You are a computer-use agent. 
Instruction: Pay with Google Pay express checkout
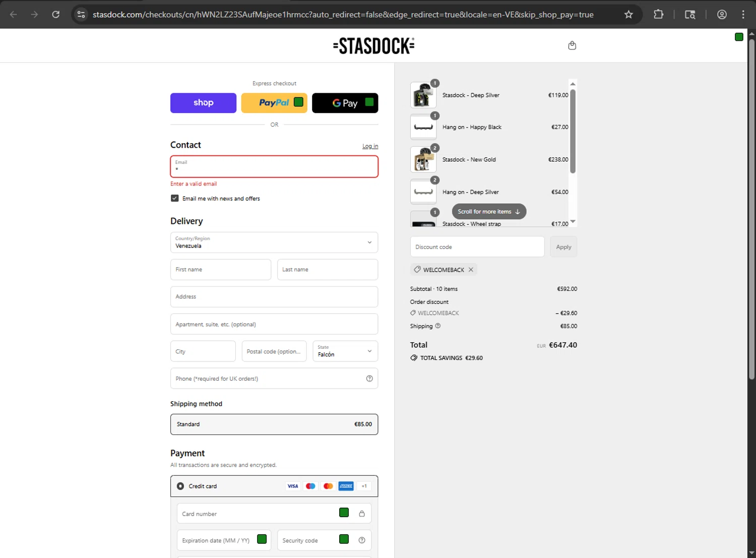coord(345,103)
